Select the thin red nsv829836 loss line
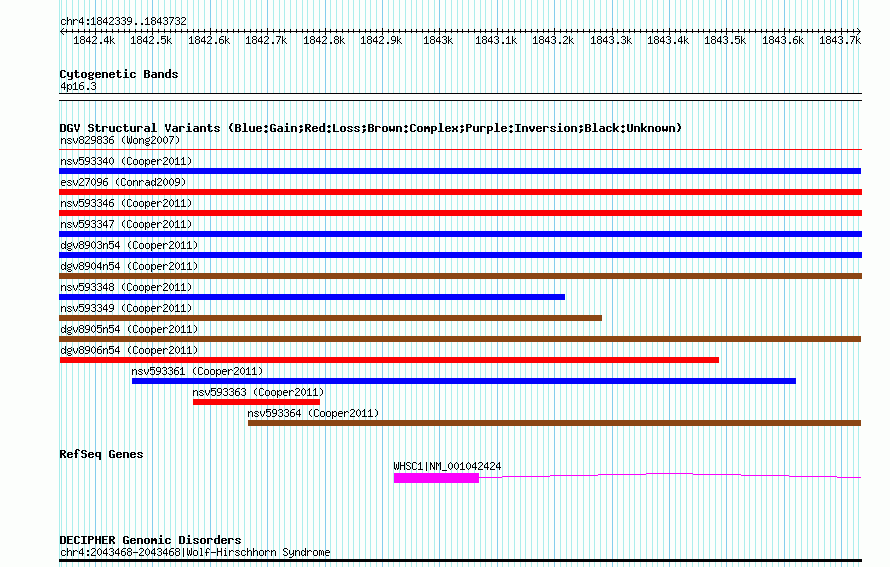Image resolution: width=890 pixels, height=567 pixels. click(460, 150)
